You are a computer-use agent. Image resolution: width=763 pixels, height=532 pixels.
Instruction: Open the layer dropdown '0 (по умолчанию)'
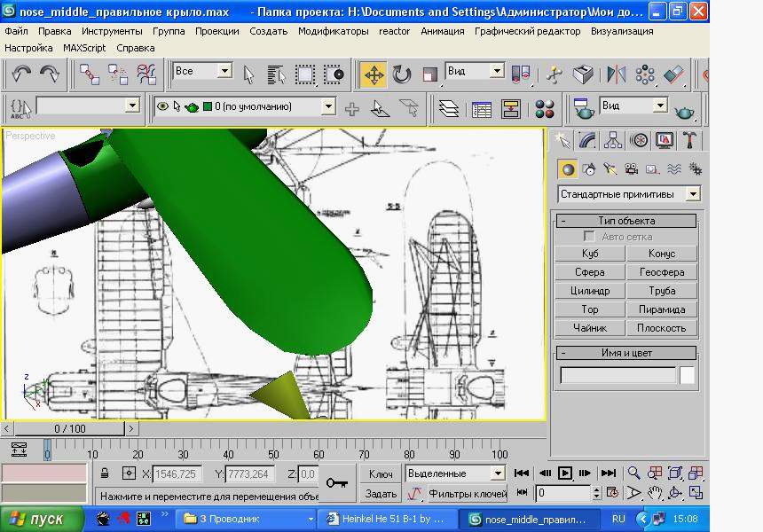(327, 107)
